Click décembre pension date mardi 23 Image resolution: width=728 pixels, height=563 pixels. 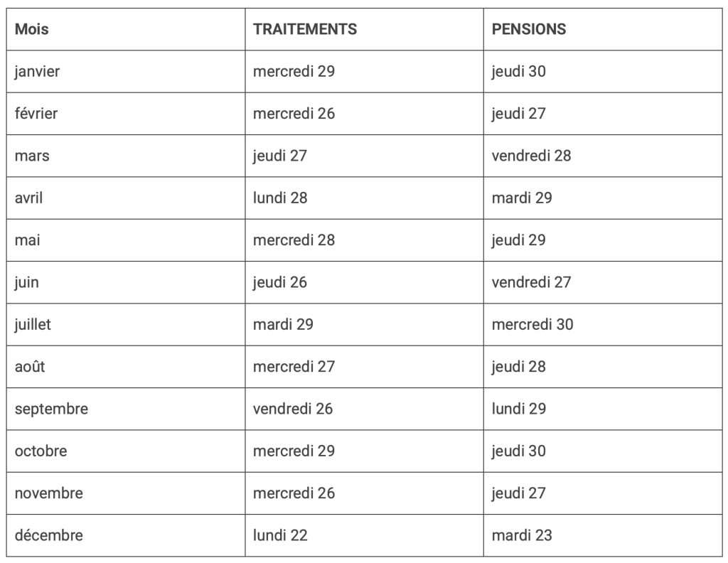point(522,535)
